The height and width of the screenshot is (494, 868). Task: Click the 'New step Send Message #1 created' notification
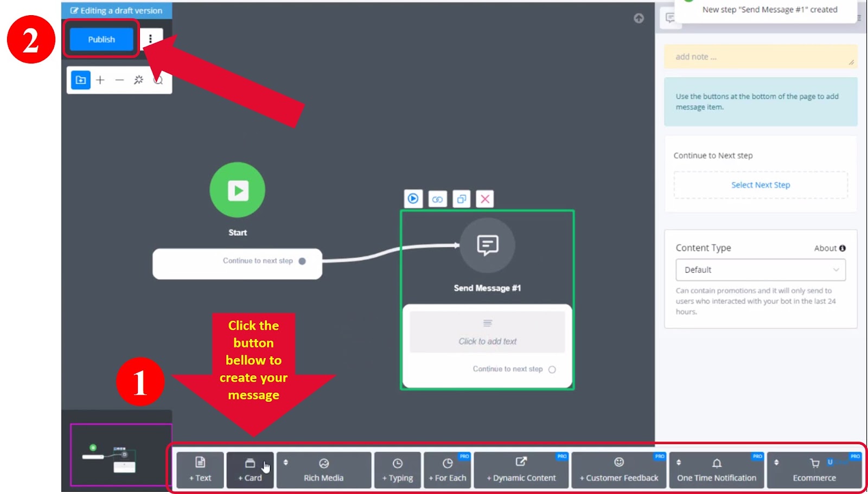tap(765, 10)
